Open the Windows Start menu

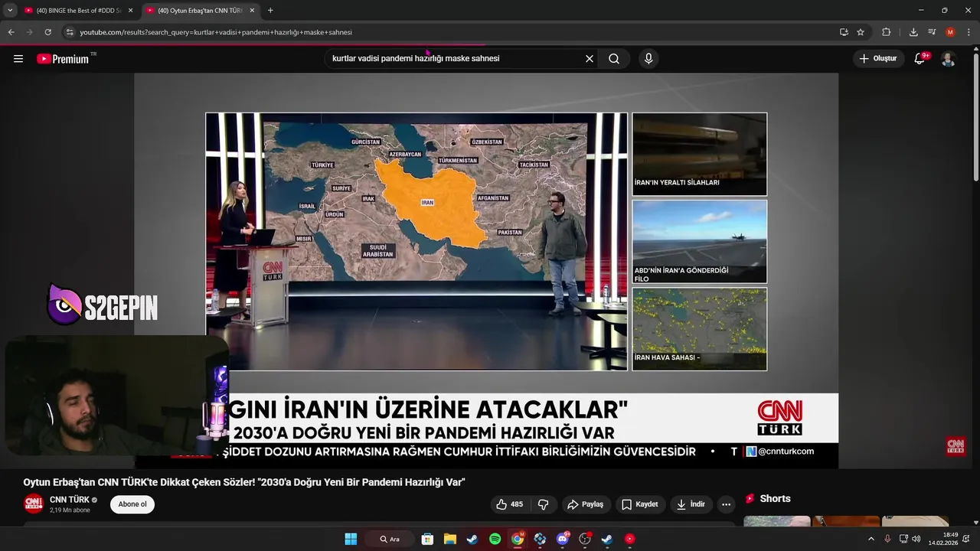click(x=351, y=539)
